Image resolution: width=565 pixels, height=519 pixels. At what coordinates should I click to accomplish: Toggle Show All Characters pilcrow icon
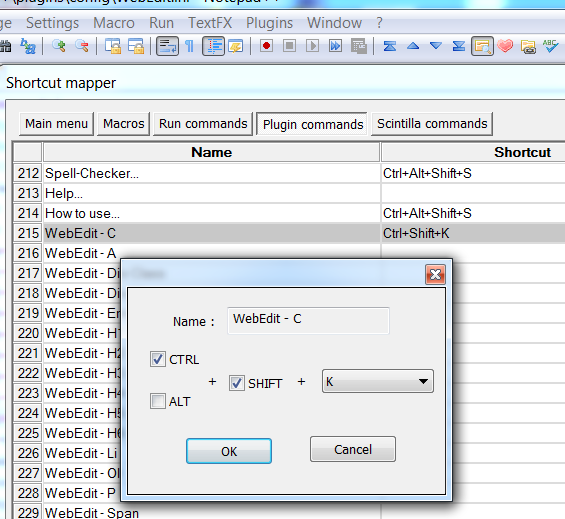point(190,46)
